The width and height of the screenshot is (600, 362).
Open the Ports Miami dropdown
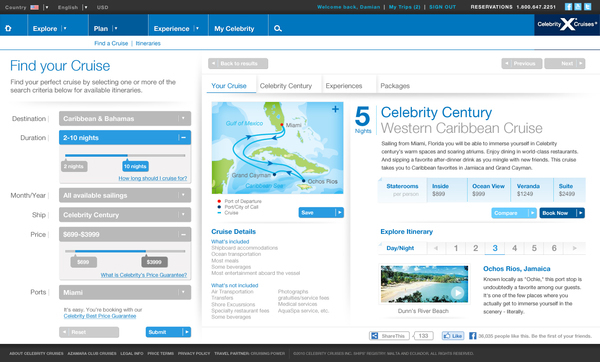(125, 292)
